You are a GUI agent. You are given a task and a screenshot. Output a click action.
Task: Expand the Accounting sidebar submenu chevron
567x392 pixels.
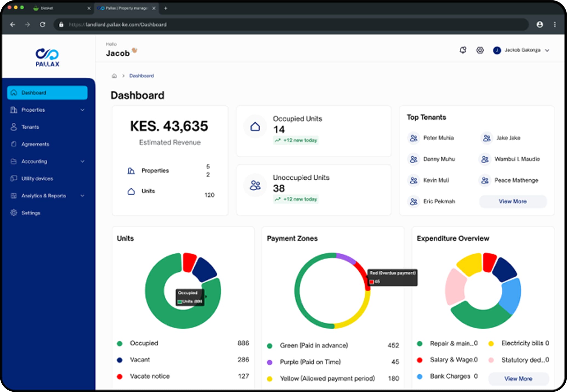tap(82, 161)
